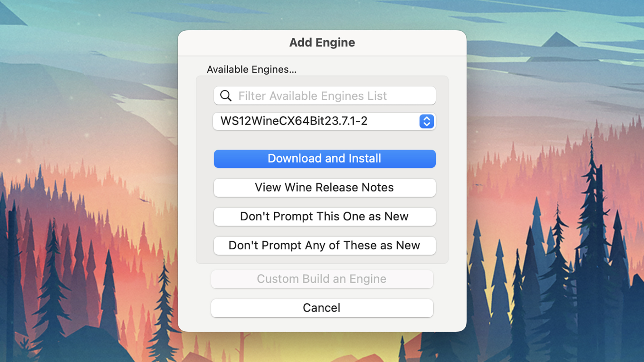The width and height of the screenshot is (644, 362).
Task: Click the search/filter icon in engines list
Action: (226, 96)
